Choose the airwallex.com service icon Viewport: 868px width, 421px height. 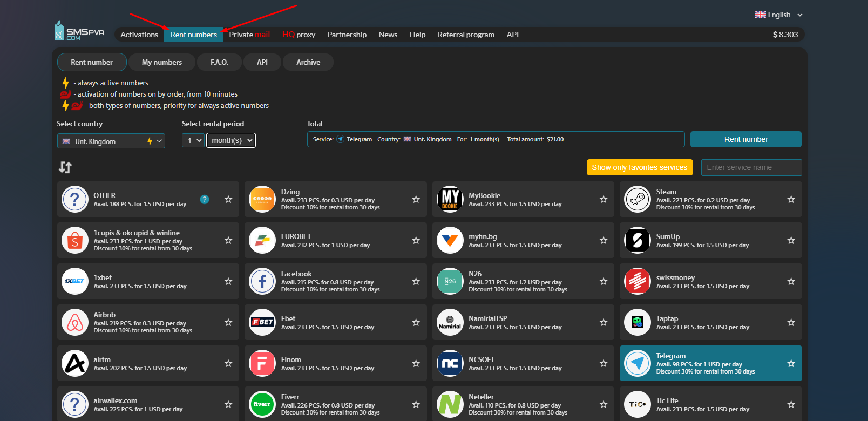pyautogui.click(x=75, y=404)
